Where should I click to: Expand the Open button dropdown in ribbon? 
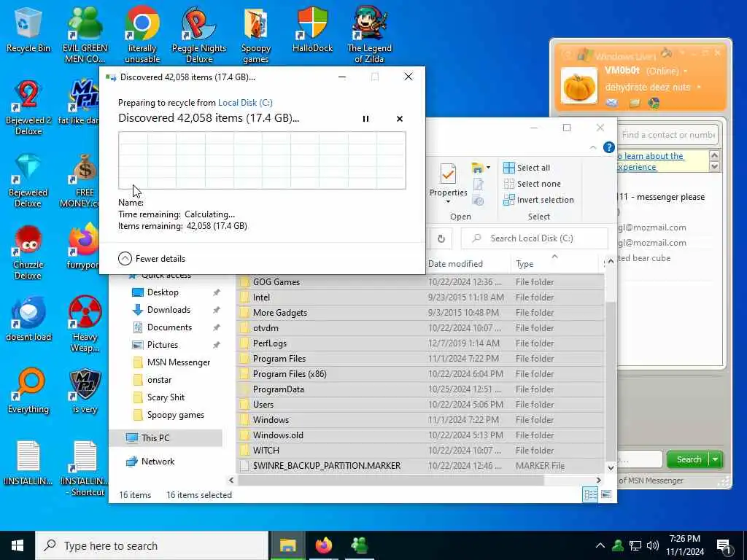[488, 168]
